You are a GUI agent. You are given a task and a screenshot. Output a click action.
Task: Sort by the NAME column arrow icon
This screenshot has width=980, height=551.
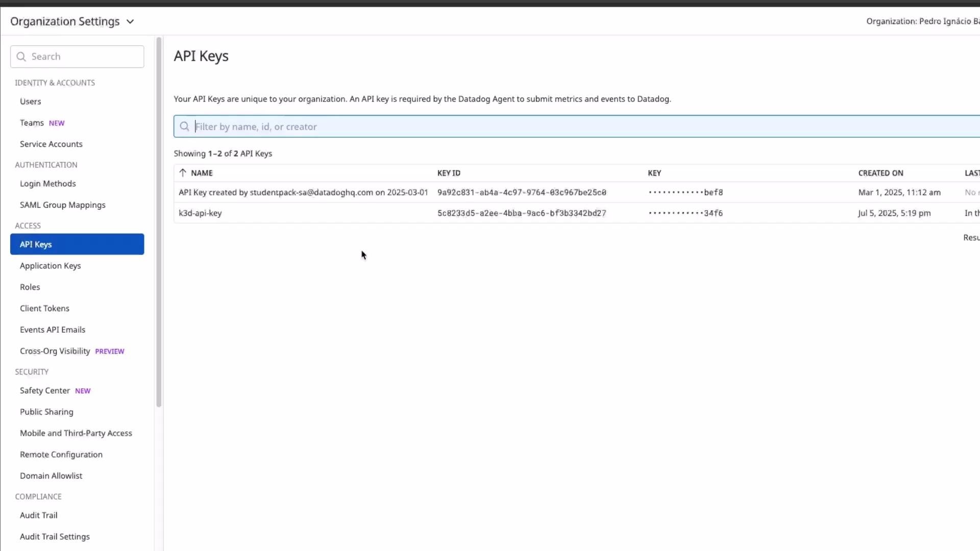click(x=183, y=173)
